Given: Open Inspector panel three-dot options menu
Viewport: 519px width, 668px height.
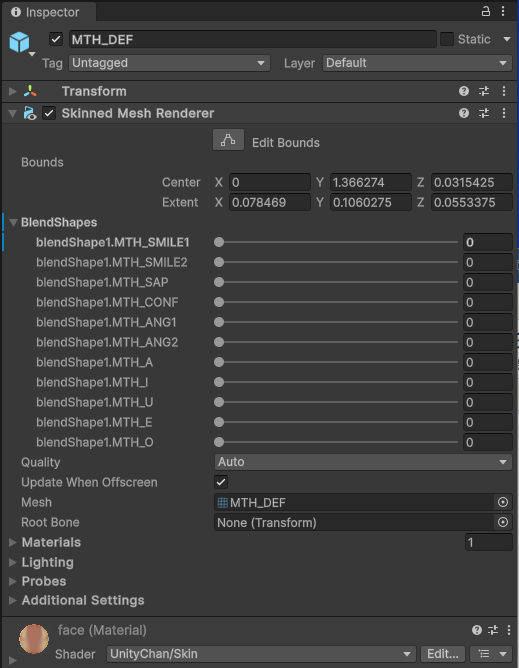Looking at the screenshot, I should (503, 12).
